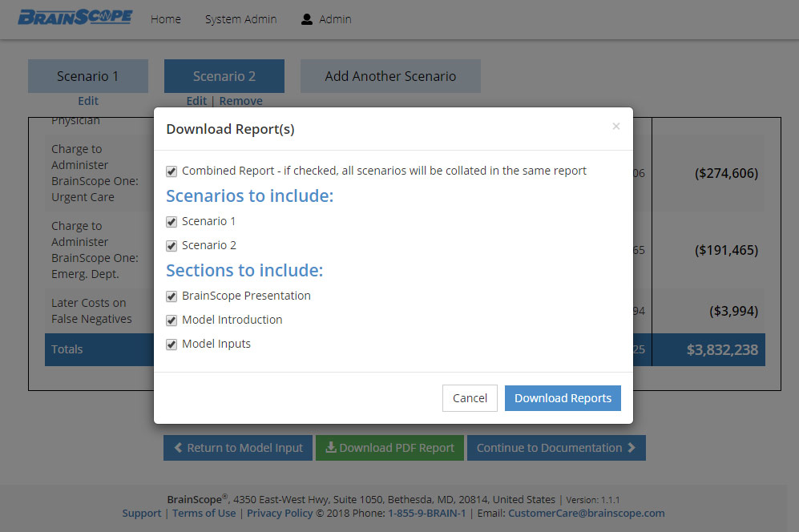799x532 pixels.
Task: Click the Download Reports button
Action: pyautogui.click(x=563, y=398)
